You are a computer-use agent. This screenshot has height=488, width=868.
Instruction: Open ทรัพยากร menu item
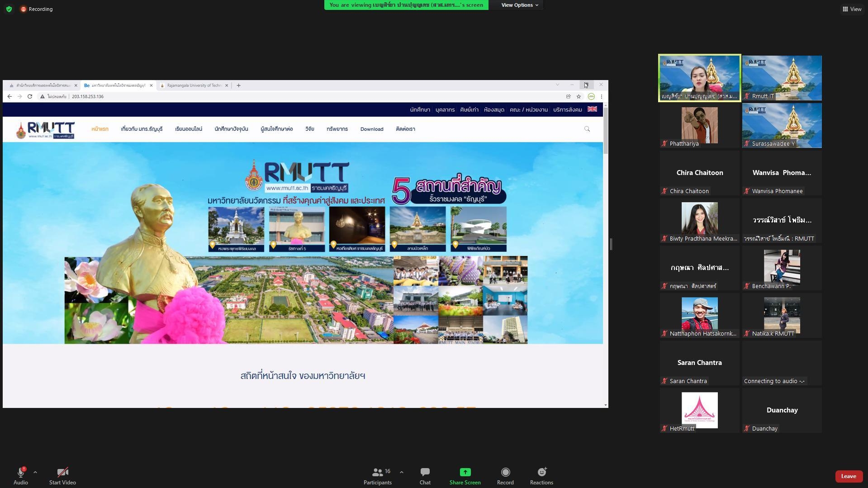[337, 129]
